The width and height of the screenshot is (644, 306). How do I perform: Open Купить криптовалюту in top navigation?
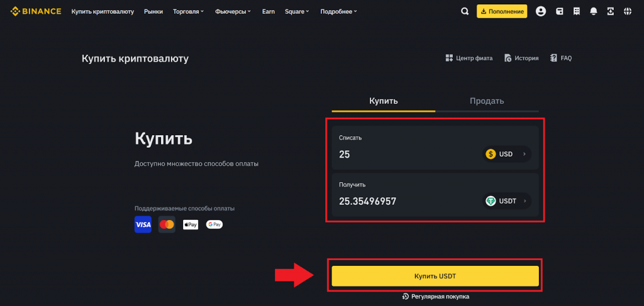pyautogui.click(x=103, y=11)
